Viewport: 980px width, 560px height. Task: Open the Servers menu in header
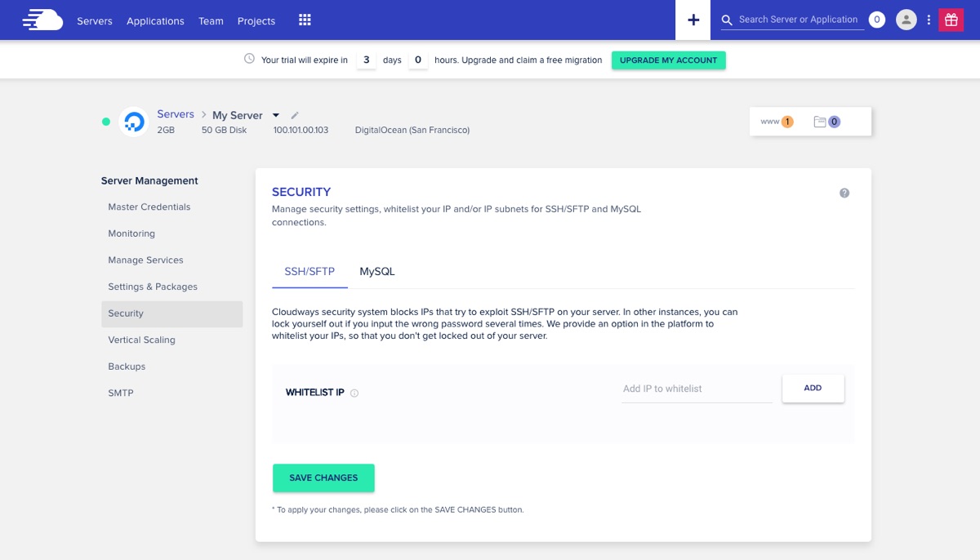click(x=95, y=21)
